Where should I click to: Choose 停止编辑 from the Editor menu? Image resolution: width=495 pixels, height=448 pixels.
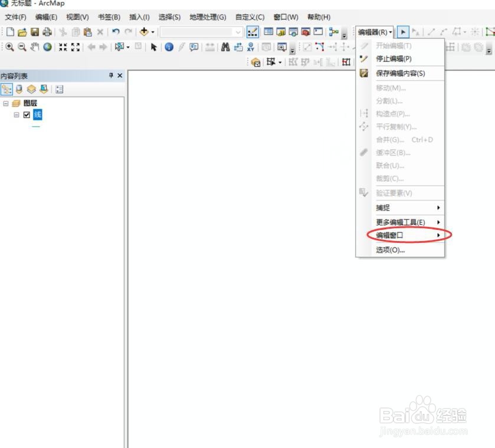pyautogui.click(x=394, y=58)
